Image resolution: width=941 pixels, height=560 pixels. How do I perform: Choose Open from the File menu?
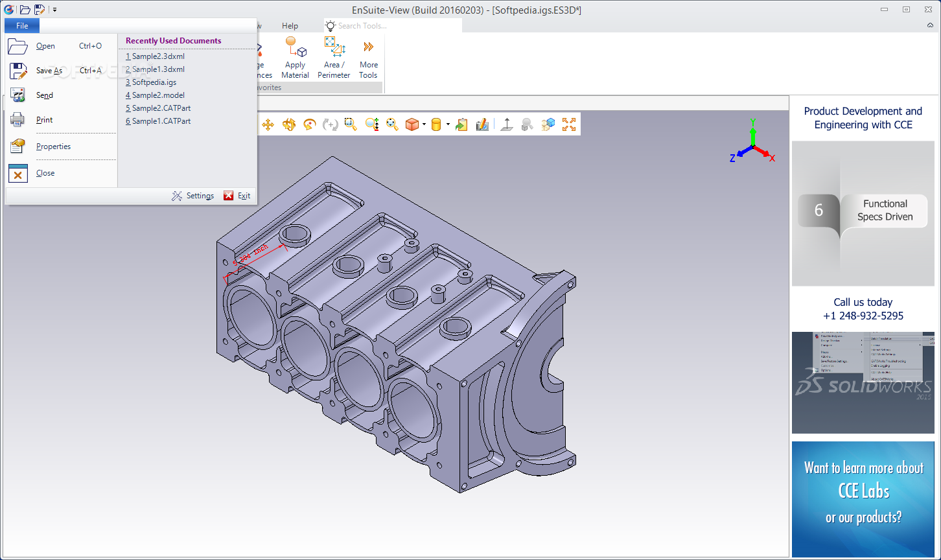[62, 46]
